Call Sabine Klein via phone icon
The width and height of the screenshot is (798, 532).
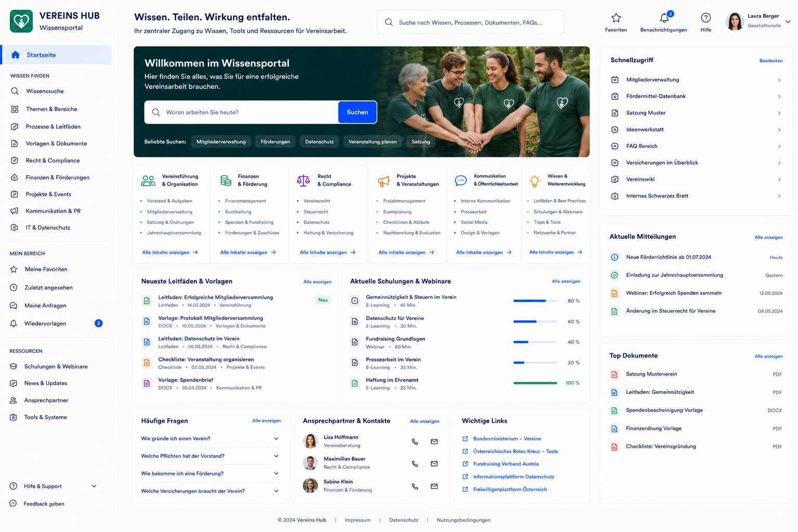[x=415, y=486]
